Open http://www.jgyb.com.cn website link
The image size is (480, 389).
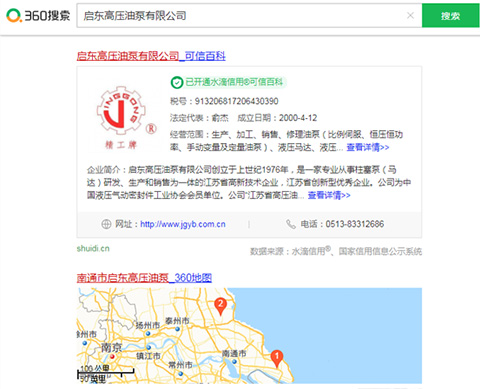coord(183,224)
